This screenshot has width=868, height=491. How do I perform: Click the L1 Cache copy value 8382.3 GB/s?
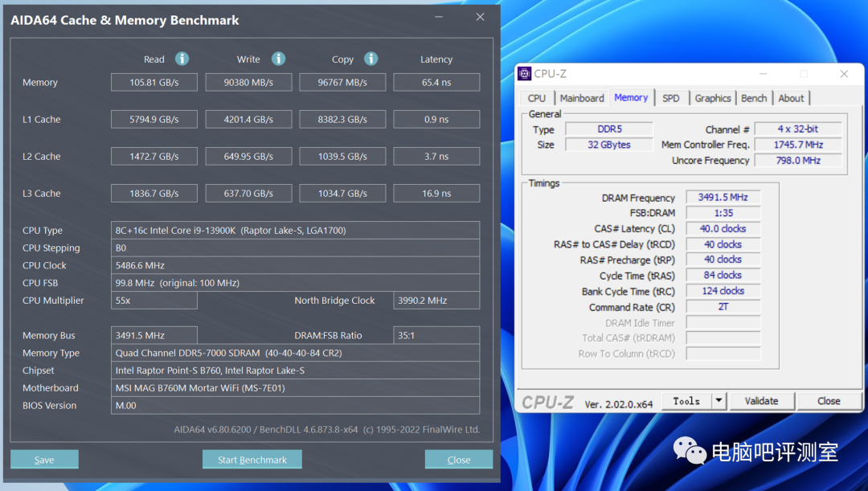pyautogui.click(x=342, y=120)
